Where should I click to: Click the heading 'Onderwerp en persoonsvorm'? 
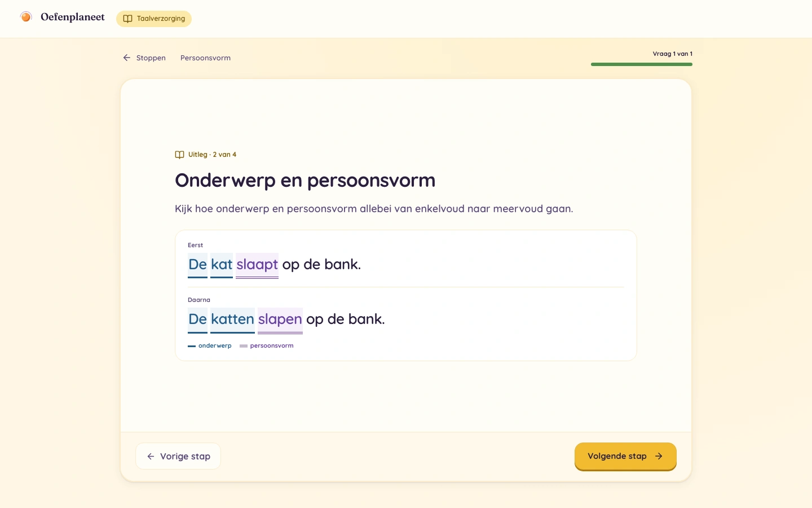pos(305,181)
